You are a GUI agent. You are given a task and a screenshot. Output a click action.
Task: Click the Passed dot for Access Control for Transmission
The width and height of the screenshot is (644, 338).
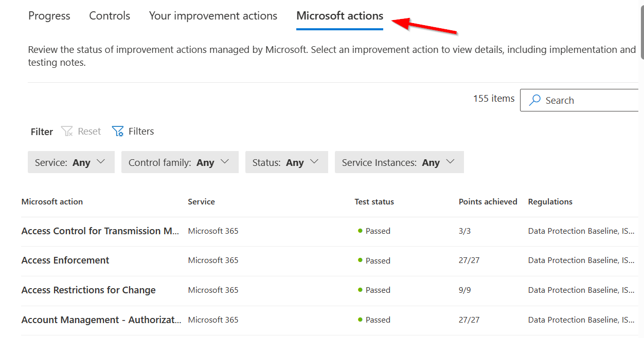pos(361,231)
